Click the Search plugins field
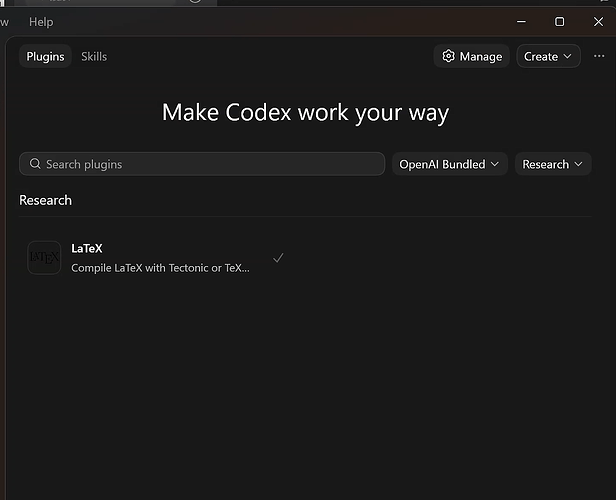 coord(202,164)
